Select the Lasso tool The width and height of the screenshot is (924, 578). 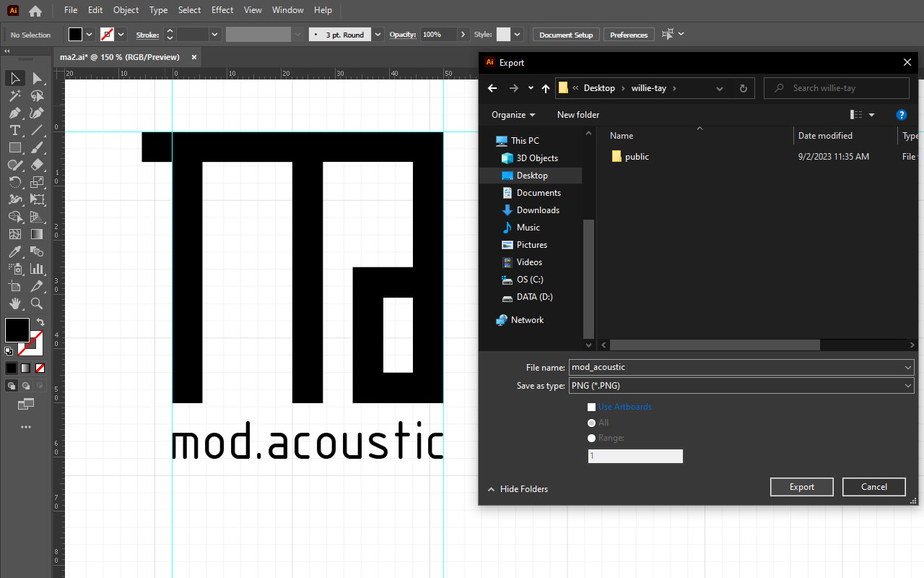tap(38, 95)
